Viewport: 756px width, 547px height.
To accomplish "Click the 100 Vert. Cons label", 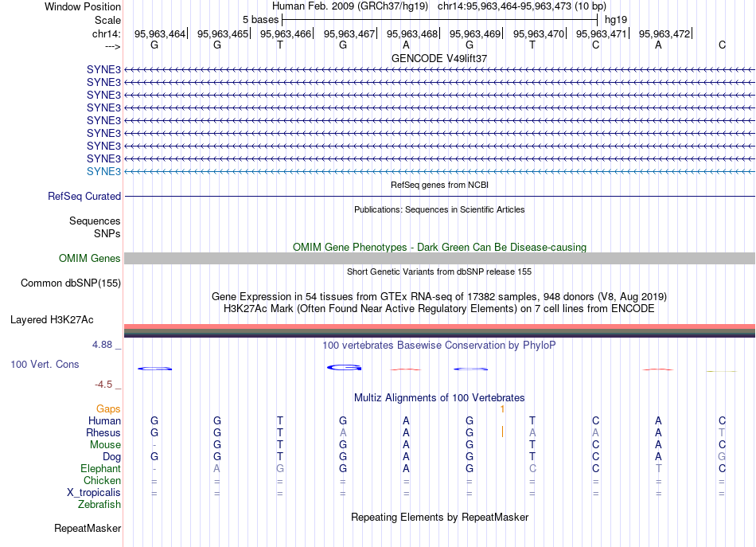I will 45,365.
